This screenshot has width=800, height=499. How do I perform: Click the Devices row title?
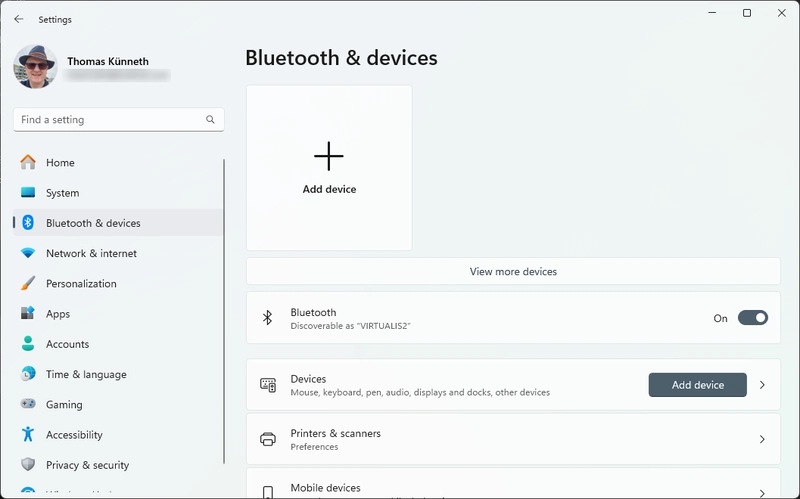(x=308, y=379)
